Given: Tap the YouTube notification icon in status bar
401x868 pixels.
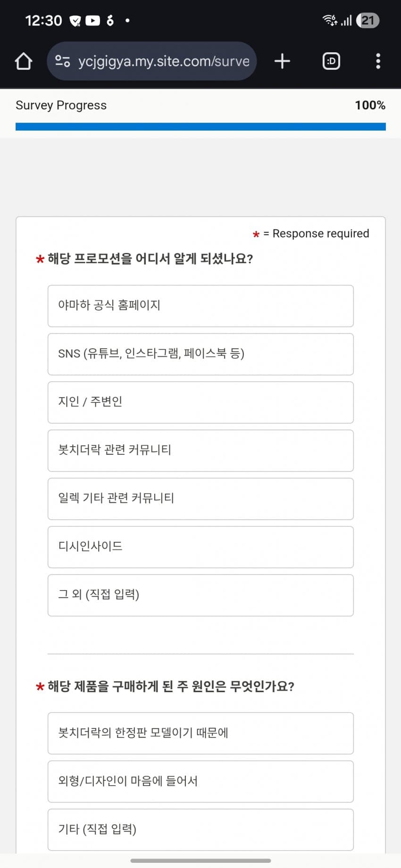Looking at the screenshot, I should point(93,21).
